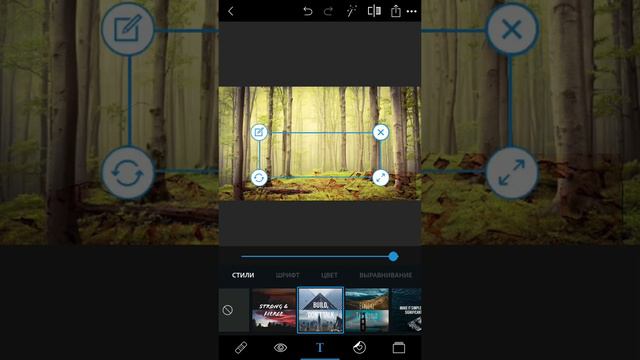Switch to the СТИЛИ tab

point(243,275)
